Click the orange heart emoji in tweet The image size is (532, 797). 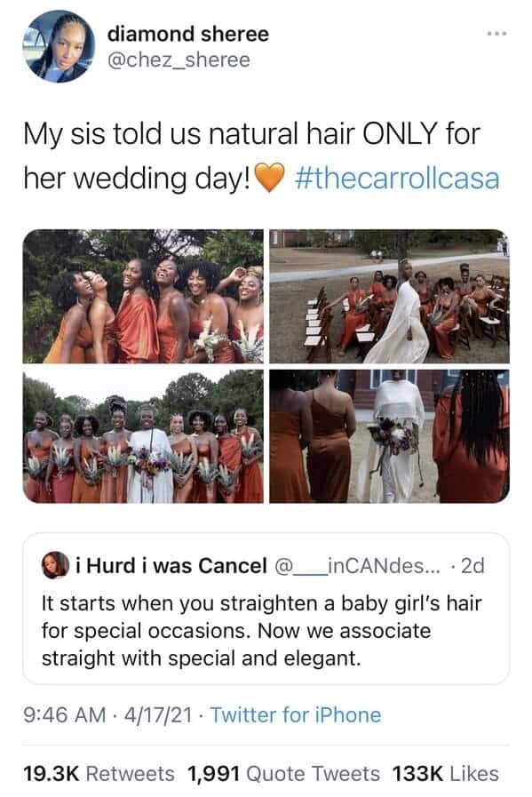tap(269, 178)
